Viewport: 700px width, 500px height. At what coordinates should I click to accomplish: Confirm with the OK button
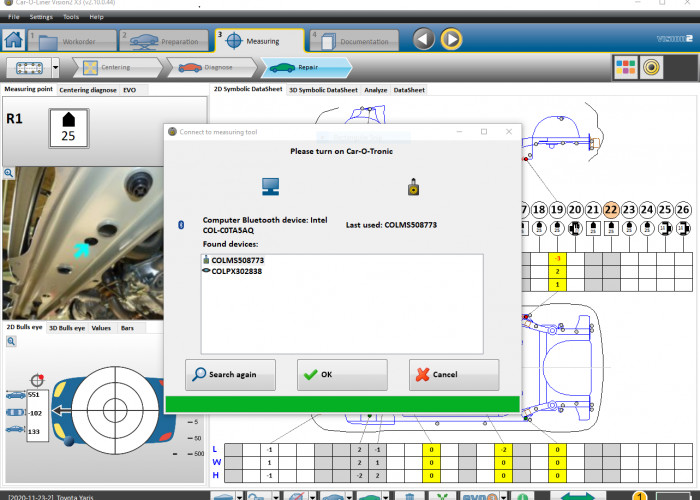click(342, 375)
